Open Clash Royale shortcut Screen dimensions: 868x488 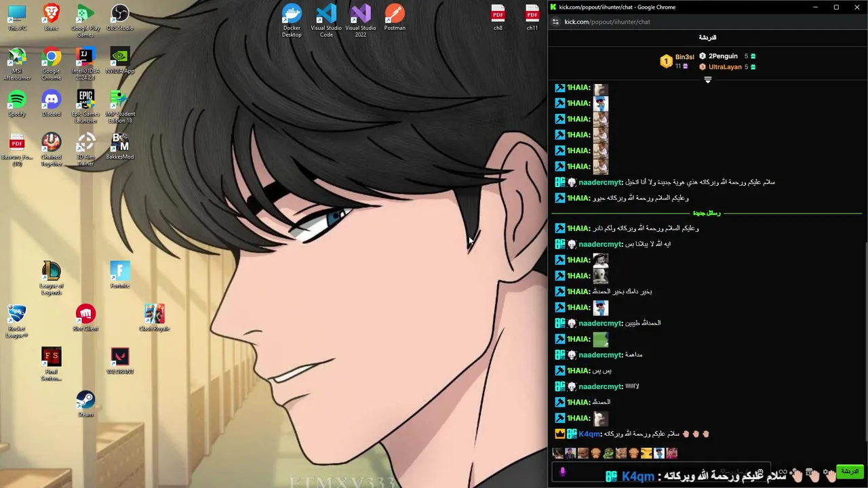coord(154,318)
